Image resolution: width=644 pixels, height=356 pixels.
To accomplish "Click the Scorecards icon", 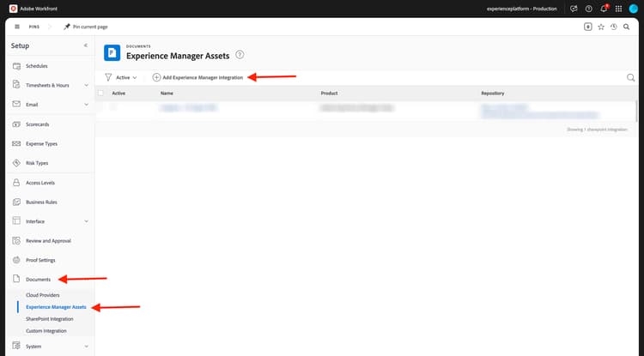I will tap(16, 124).
